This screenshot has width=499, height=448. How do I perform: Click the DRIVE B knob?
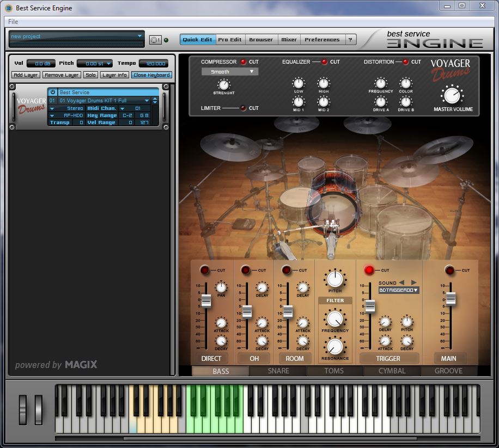pyautogui.click(x=406, y=102)
